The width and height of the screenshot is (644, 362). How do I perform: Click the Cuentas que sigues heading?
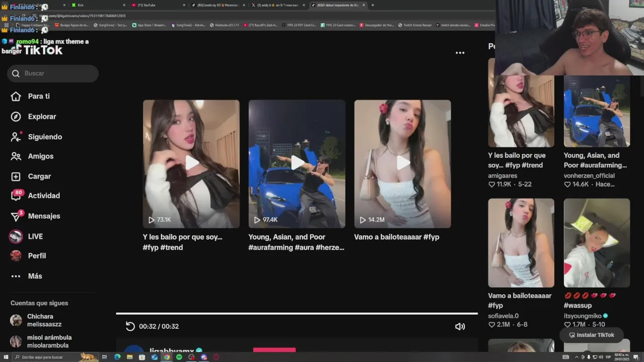coord(39,303)
